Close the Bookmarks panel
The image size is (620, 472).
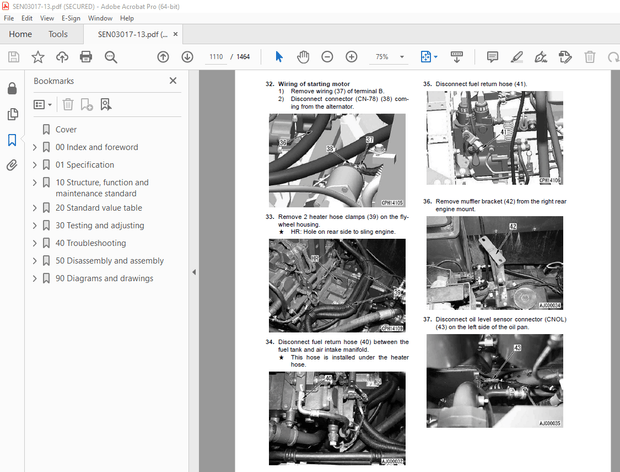coord(173,81)
